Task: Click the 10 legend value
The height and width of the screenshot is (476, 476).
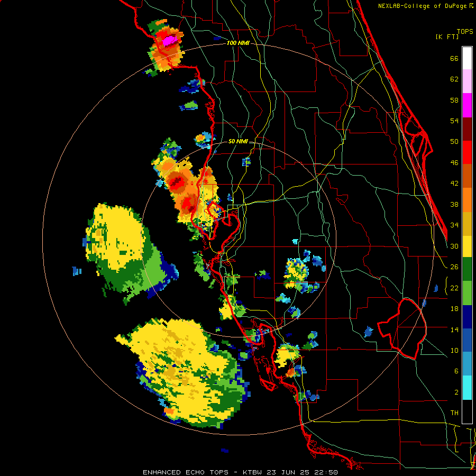Action: [454, 351]
